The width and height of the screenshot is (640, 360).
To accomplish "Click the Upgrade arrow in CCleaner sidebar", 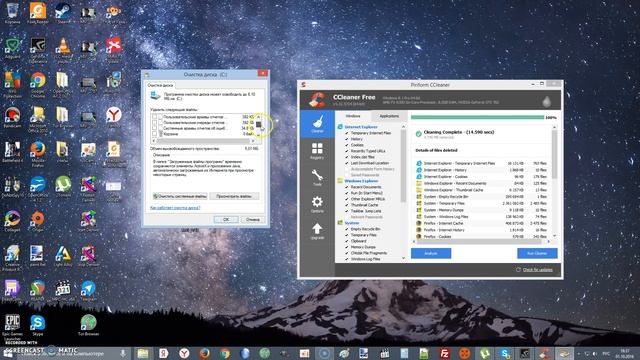I will point(317,231).
